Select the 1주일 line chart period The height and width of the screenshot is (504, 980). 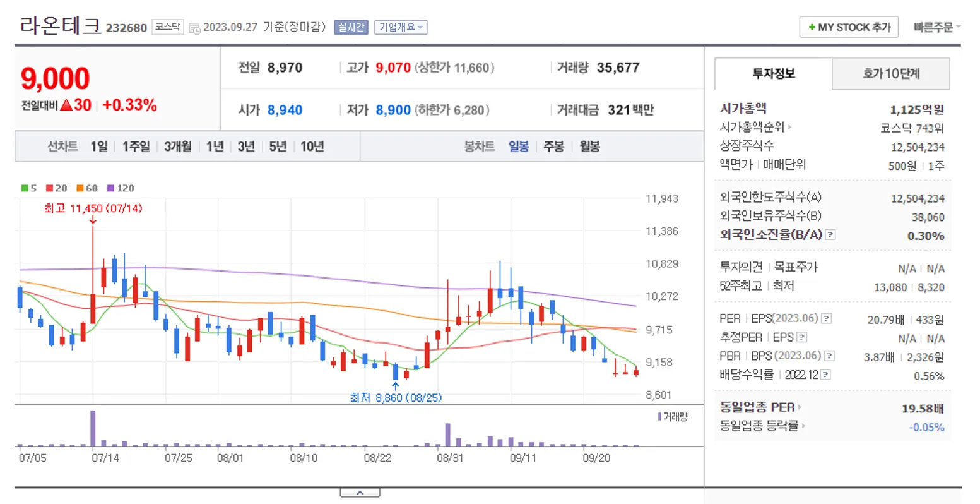(136, 147)
